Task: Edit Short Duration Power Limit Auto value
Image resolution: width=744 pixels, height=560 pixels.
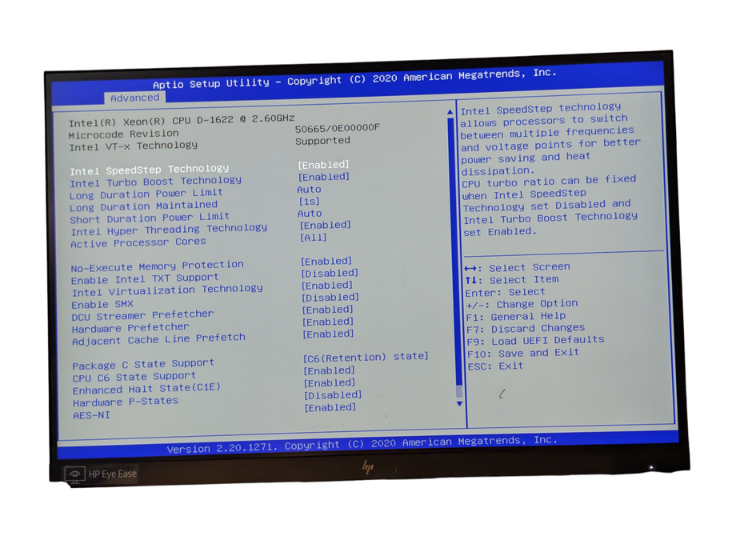Action: coord(310,214)
